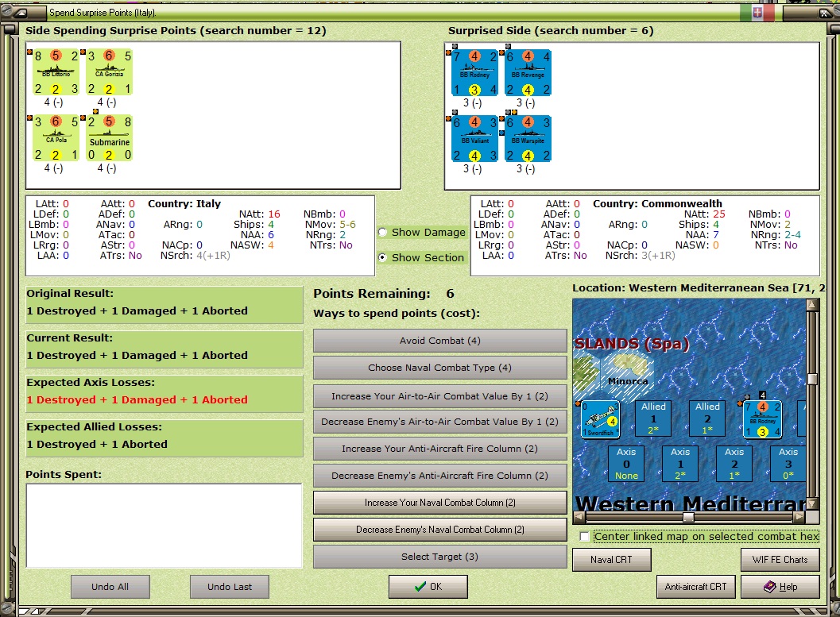This screenshot has width=840, height=617.
Task: Click the Axis 1 sea box marker
Action: pyautogui.click(x=680, y=464)
